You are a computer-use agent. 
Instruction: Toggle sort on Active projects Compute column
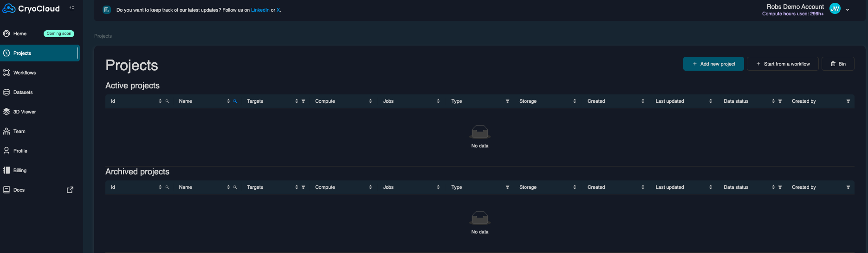[370, 101]
